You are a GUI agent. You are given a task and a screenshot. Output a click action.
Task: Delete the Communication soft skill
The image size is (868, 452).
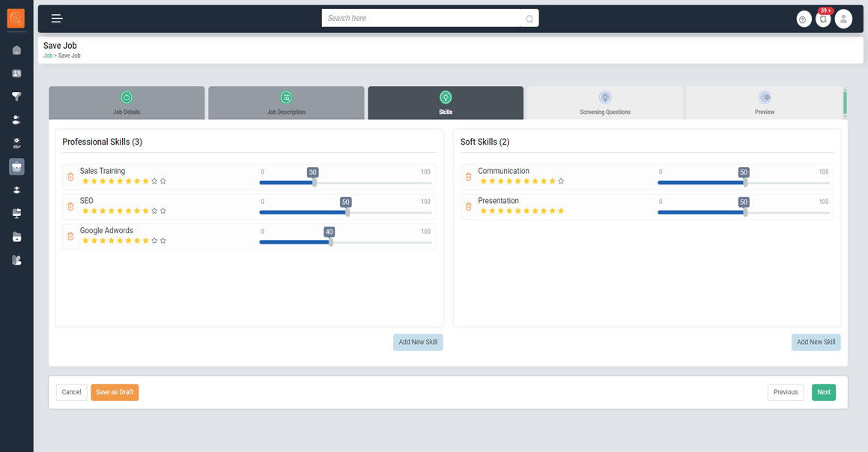[469, 177]
